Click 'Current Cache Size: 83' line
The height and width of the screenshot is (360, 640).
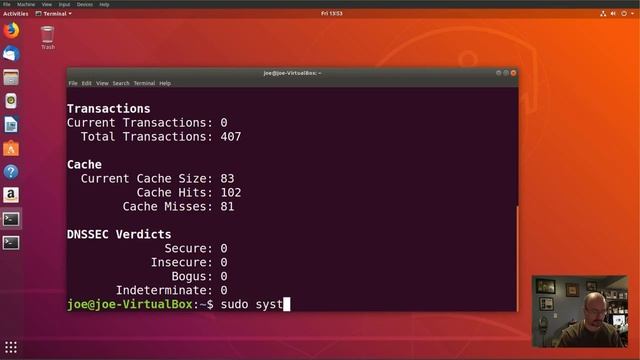[158, 178]
